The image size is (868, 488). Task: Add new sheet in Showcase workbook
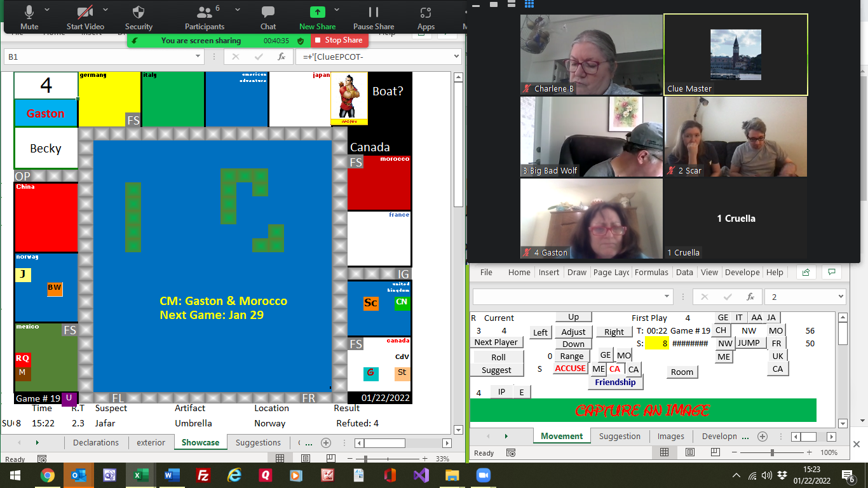pos(326,443)
